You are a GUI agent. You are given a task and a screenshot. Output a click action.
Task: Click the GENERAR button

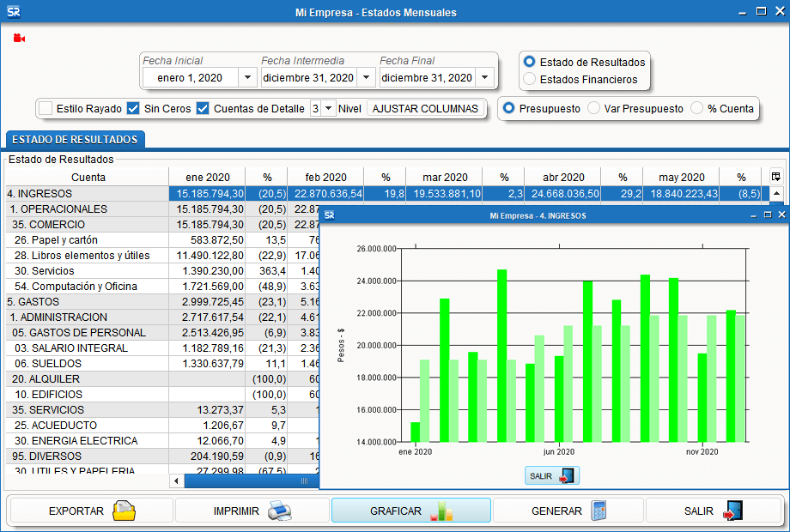coord(568,511)
